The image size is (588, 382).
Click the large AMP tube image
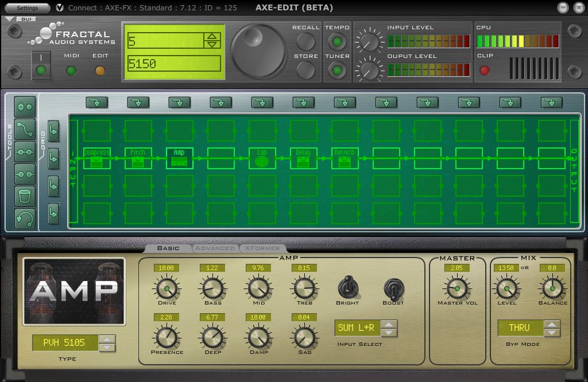74,291
